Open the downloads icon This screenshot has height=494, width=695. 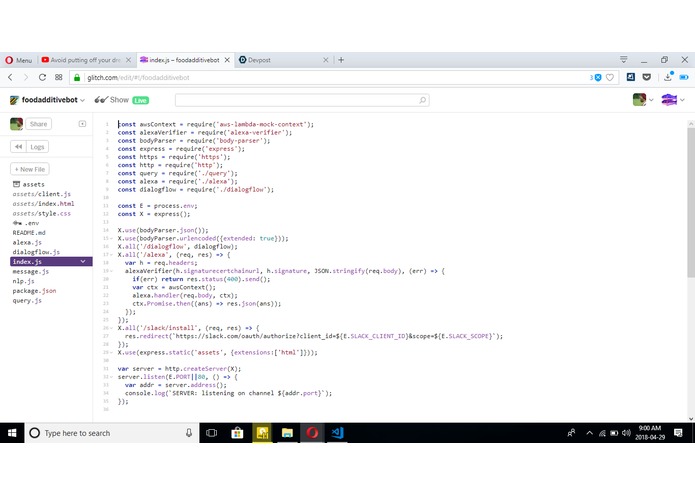click(x=668, y=78)
